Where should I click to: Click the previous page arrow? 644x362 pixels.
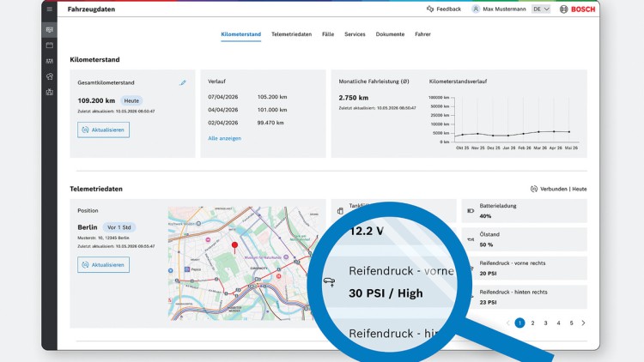(x=508, y=323)
